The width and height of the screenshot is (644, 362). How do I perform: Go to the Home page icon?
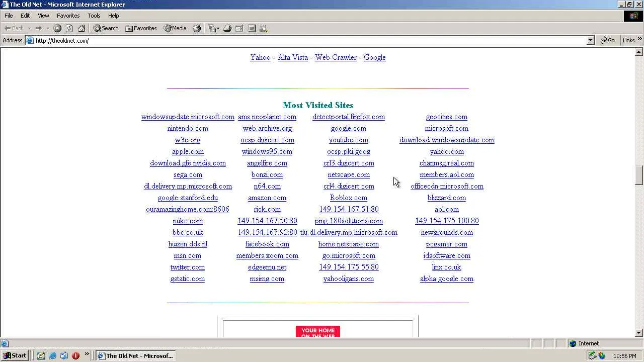(82, 28)
